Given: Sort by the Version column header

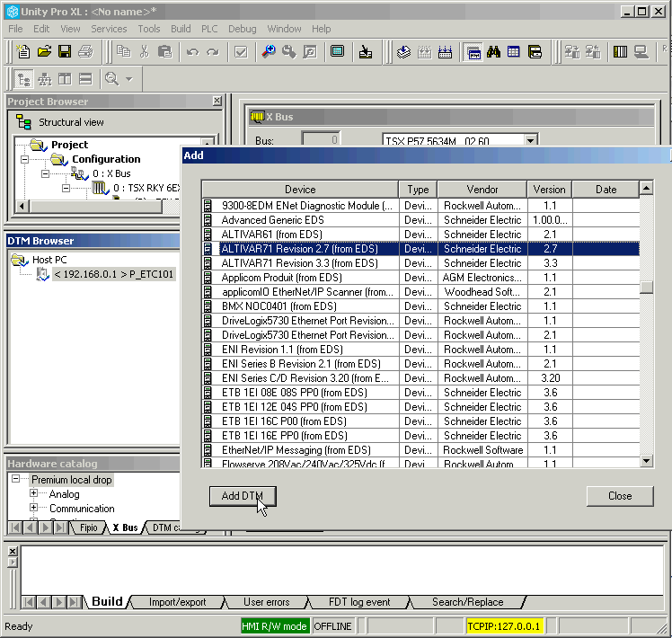Looking at the screenshot, I should click(550, 190).
